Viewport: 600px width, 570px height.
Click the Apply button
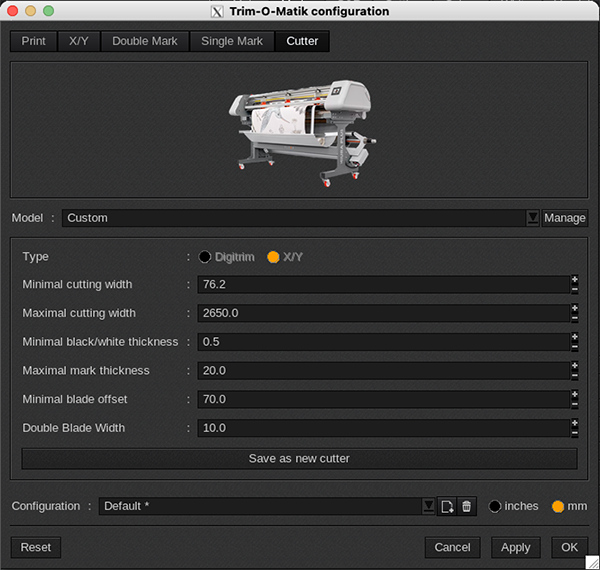click(x=516, y=548)
